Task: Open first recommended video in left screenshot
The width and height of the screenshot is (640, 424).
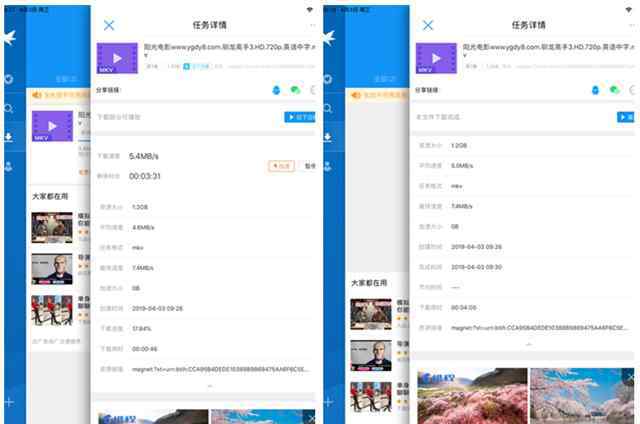Action: (x=52, y=228)
